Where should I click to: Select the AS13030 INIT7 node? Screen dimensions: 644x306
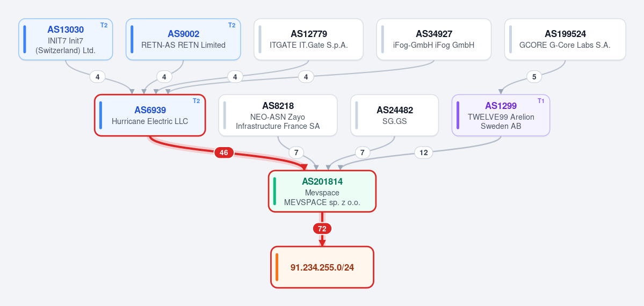point(66,39)
